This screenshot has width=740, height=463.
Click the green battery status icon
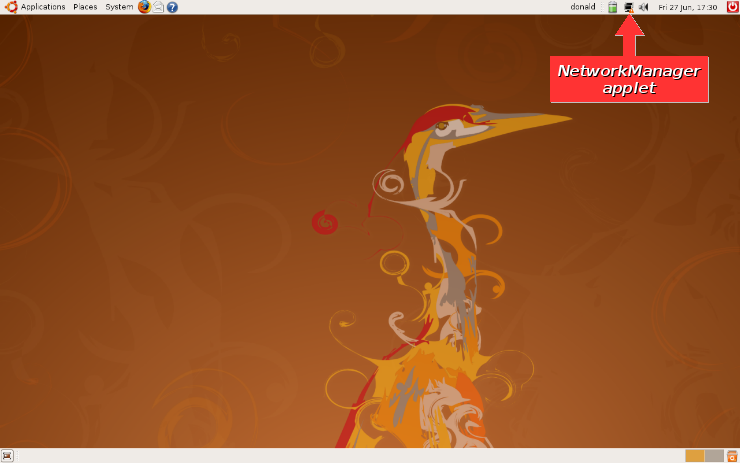pyautogui.click(x=613, y=7)
